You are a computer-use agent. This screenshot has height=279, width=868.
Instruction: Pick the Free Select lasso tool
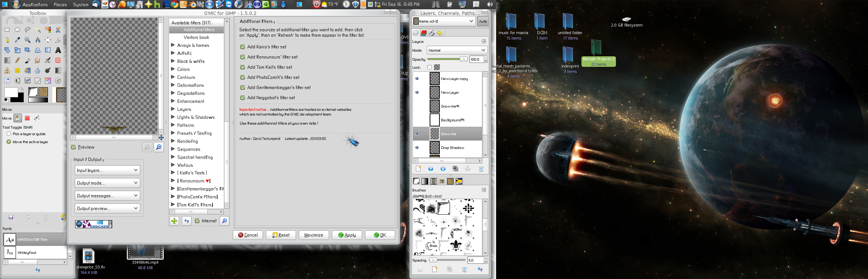point(28,30)
